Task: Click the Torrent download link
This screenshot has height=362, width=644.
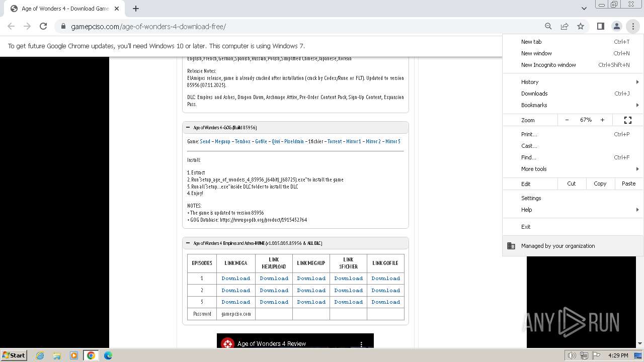Action: (x=335, y=141)
